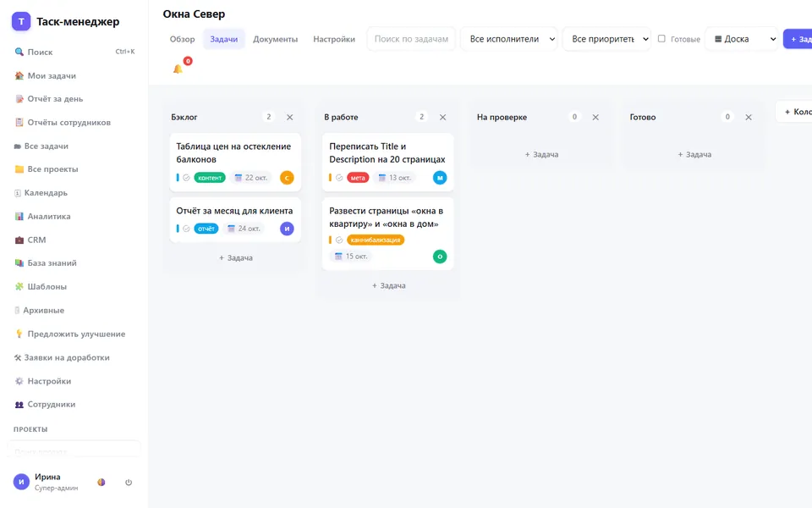Mark Развести страницы task complete
This screenshot has height=508, width=812.
point(339,240)
